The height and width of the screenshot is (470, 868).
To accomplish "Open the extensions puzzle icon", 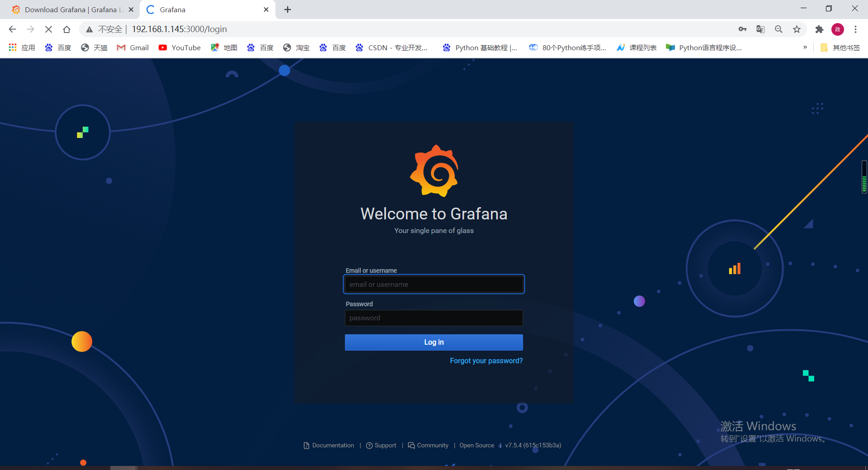I will point(819,29).
